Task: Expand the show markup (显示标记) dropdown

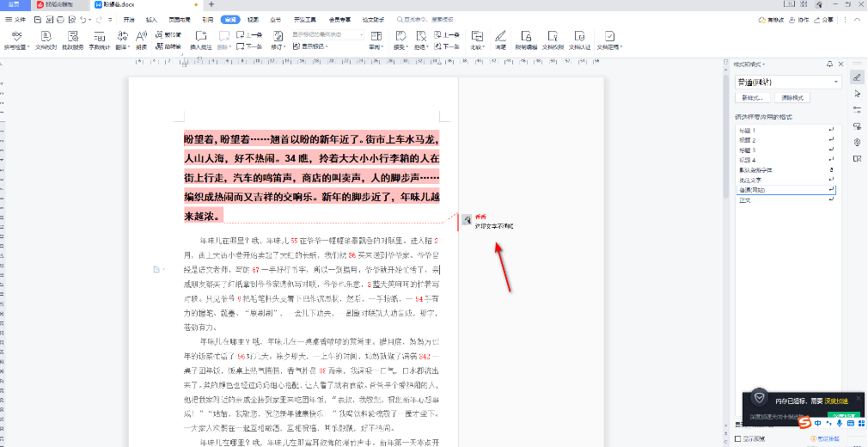Action: point(310,46)
